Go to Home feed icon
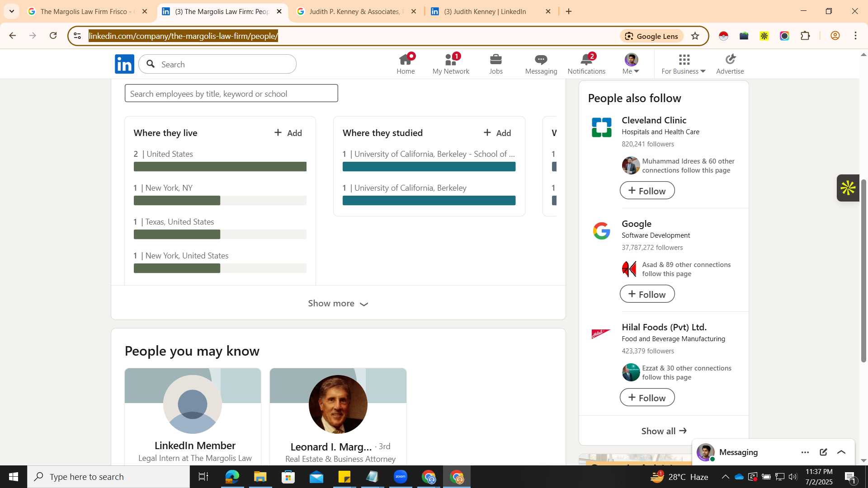Image resolution: width=868 pixels, height=488 pixels. click(406, 64)
